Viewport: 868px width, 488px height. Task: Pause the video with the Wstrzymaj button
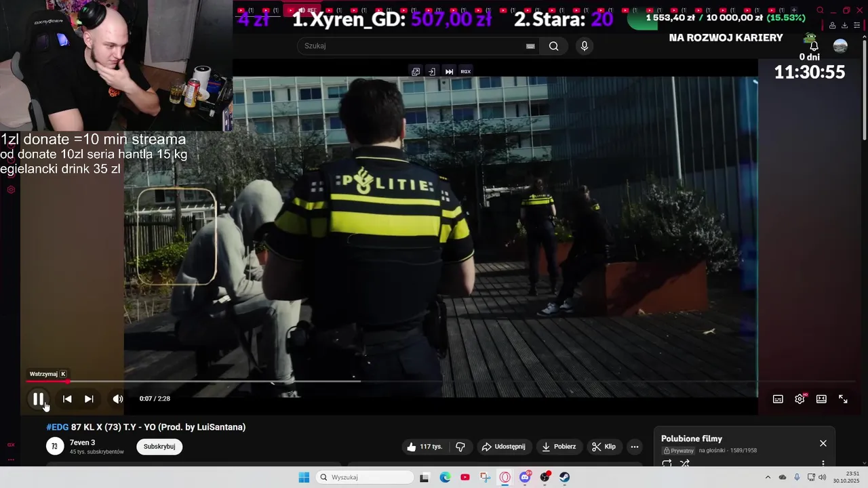pos(39,399)
